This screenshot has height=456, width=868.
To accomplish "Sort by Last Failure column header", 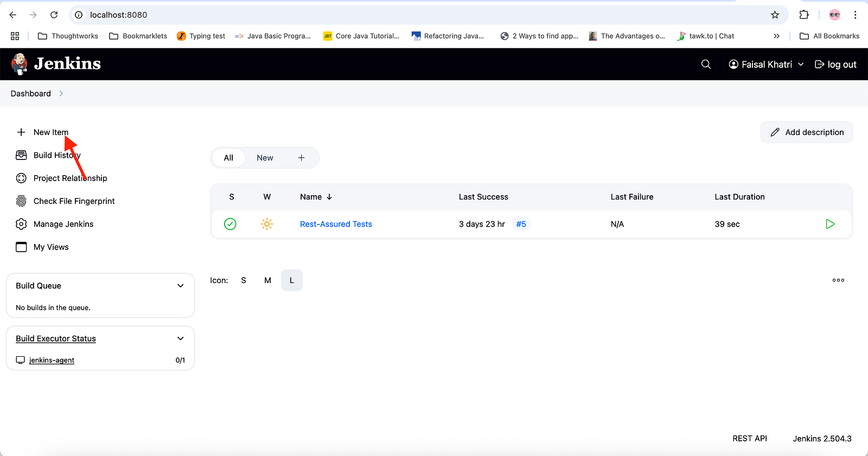I will point(632,197).
